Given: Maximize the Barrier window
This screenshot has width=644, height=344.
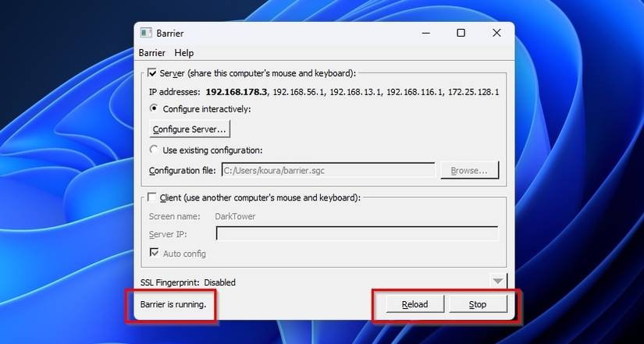Looking at the screenshot, I should 461,33.
